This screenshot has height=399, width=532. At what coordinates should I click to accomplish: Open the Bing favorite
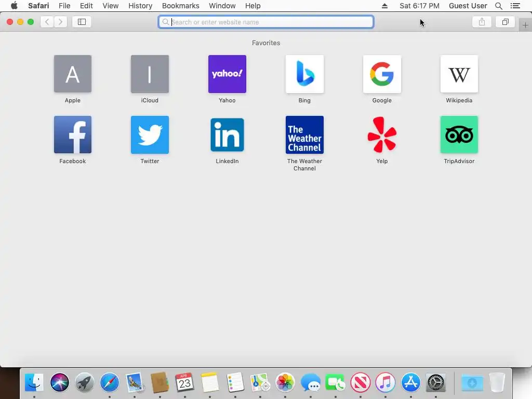304,74
